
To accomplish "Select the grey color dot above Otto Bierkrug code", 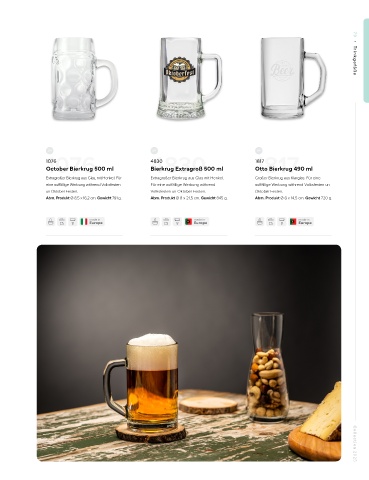I will (259, 150).
